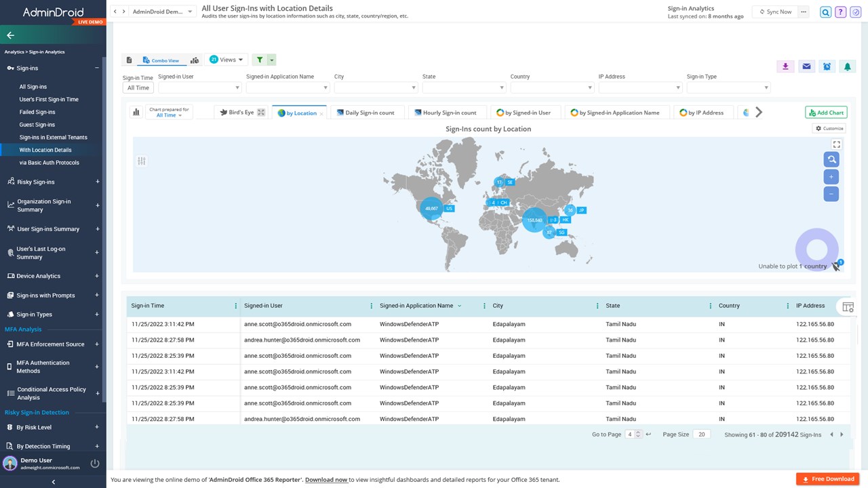Click the Add Chart button

pyautogui.click(x=826, y=113)
